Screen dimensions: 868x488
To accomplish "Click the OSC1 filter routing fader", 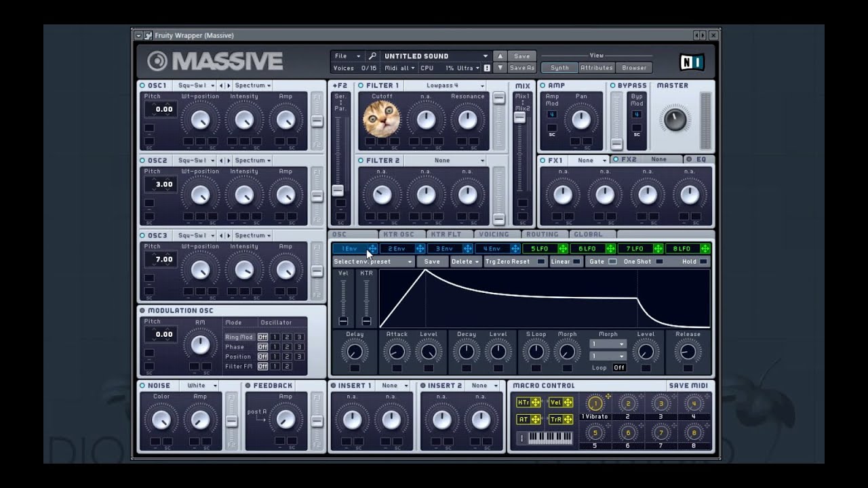I will (317, 121).
